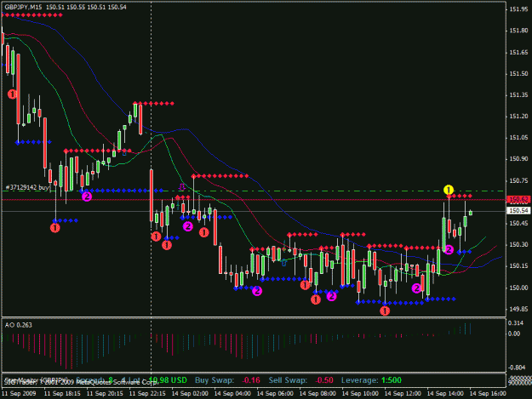The width and height of the screenshot is (532, 399).
Task: Click the 151.80 price axis label
Action: point(518,31)
